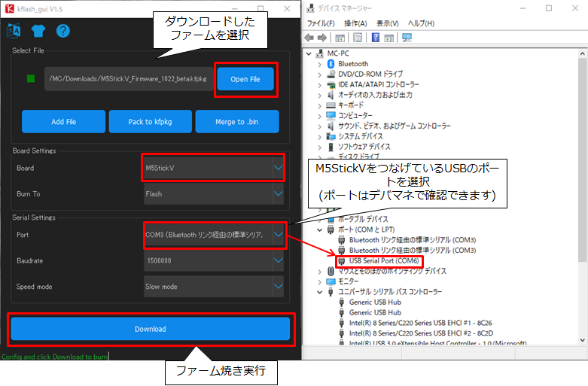588x386 pixels.
Task: Click the firmware file path field
Action: coord(129,79)
